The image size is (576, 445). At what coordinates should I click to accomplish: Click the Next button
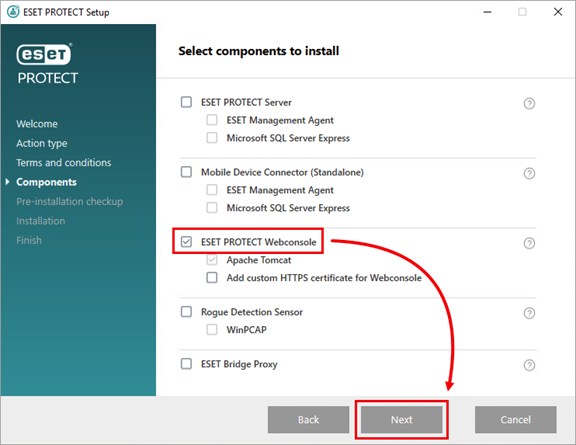pos(402,420)
